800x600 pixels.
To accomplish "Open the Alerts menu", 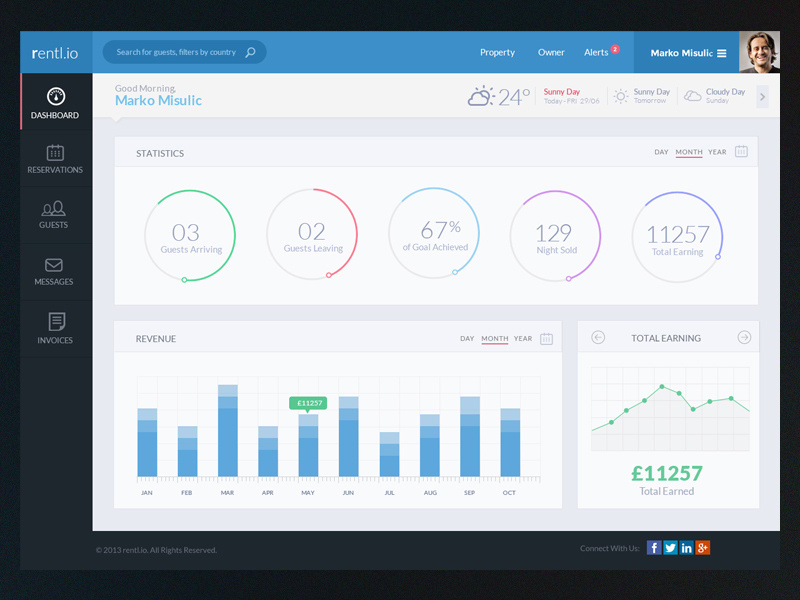I will [596, 53].
